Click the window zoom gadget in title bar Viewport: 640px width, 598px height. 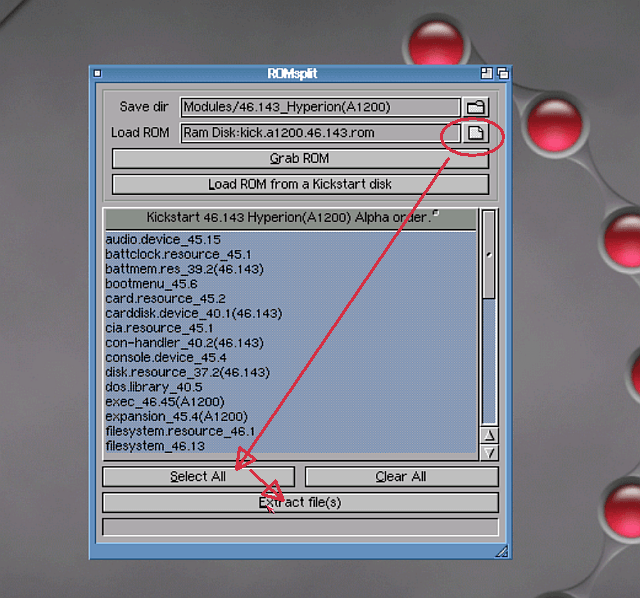tap(486, 73)
